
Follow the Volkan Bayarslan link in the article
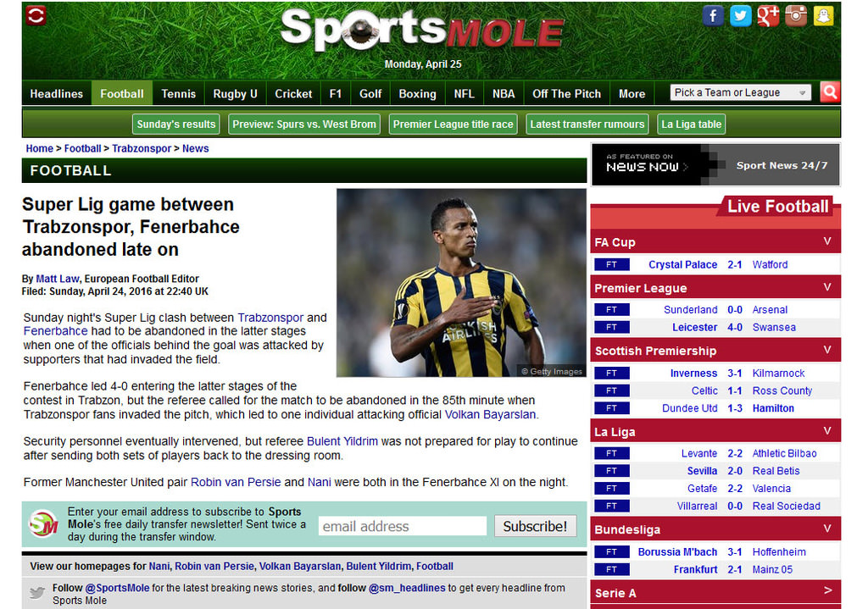tap(490, 414)
